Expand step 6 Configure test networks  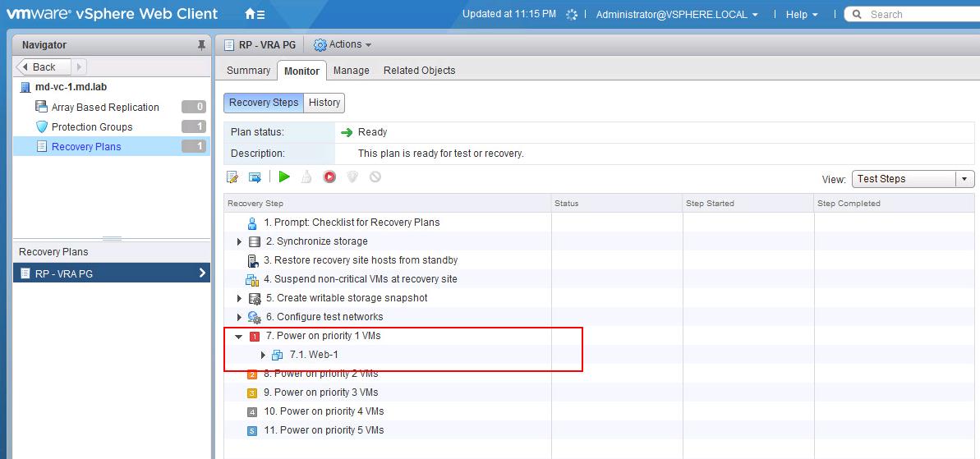(x=239, y=317)
